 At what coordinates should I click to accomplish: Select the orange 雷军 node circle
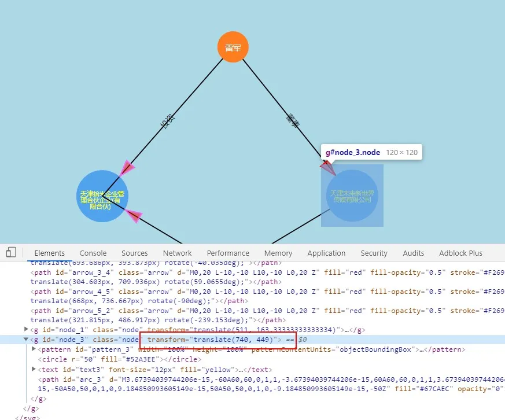[x=233, y=47]
